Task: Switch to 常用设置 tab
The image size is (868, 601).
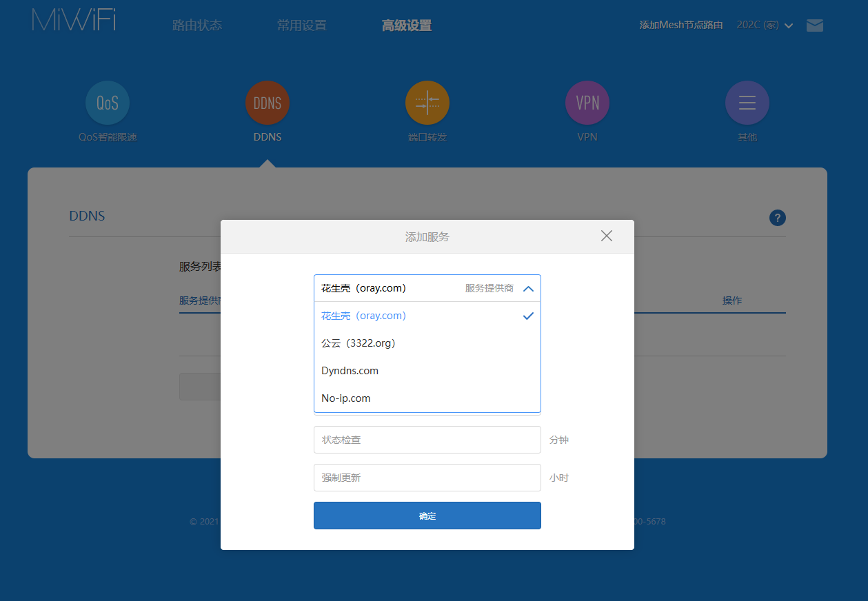Action: click(x=302, y=26)
